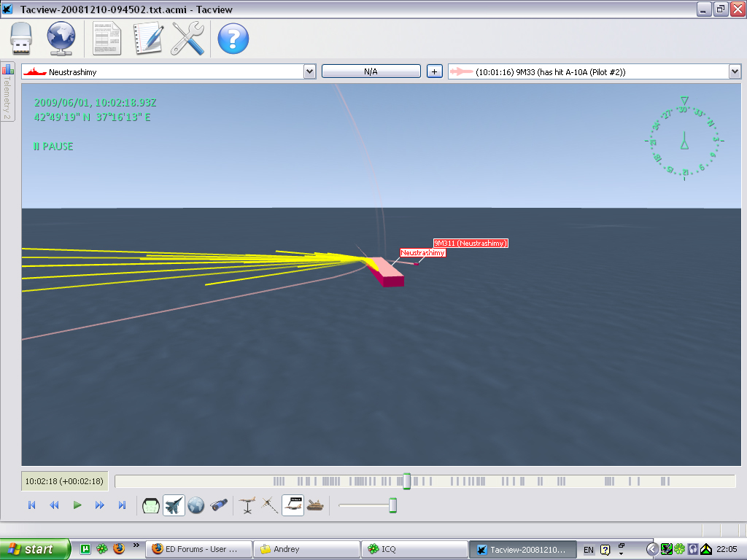Toggle the tank ground units display
Screen dimensions: 747x560
[x=315, y=505]
